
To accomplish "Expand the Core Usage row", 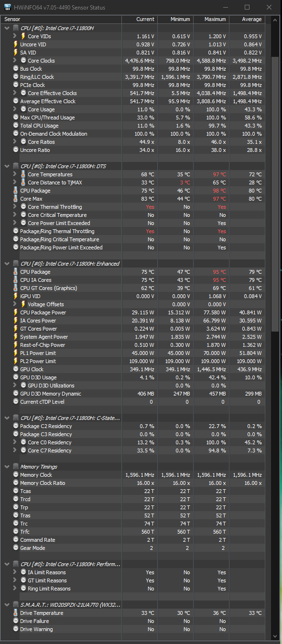I will [x=15, y=109].
